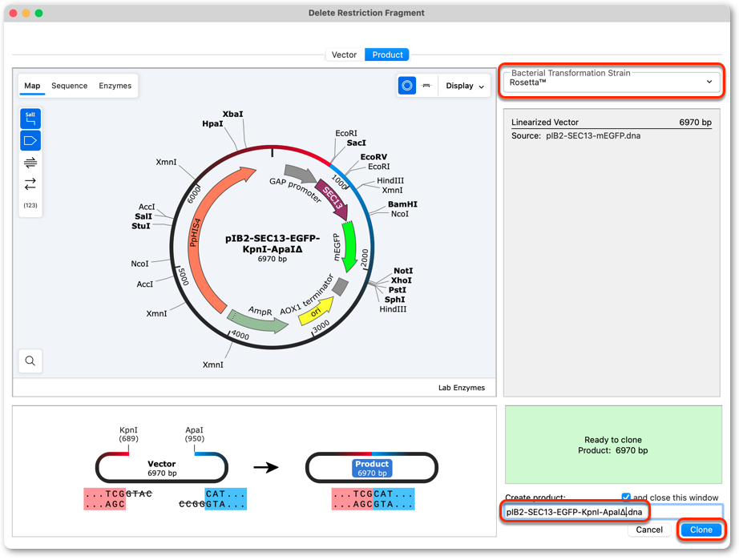The height and width of the screenshot is (560, 739).
Task: Click the SalI enzyme label
Action: tap(143, 216)
